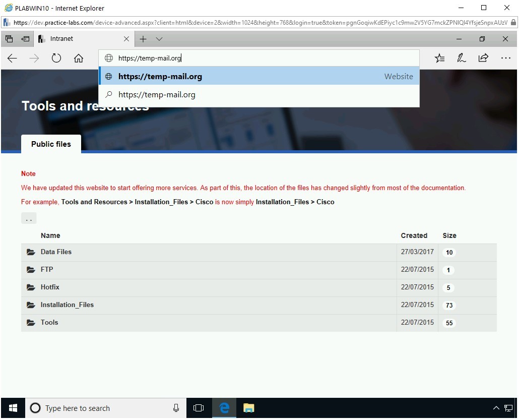This screenshot has height=420, width=519.
Task: Expand the tab preview chevron
Action: point(159,39)
